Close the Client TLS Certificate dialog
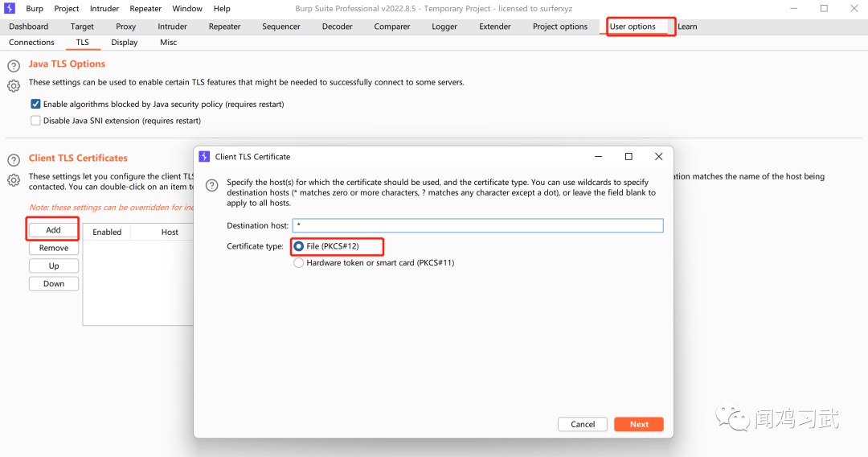 [658, 157]
